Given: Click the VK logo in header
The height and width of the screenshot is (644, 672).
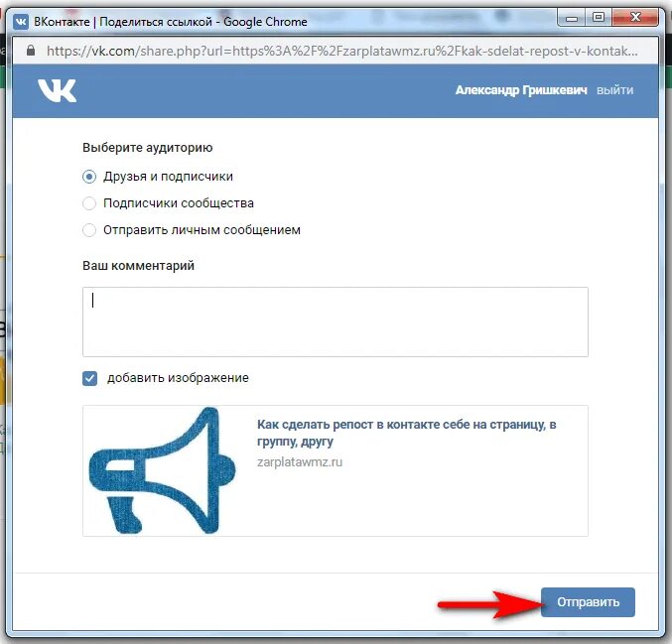Looking at the screenshot, I should 57,90.
